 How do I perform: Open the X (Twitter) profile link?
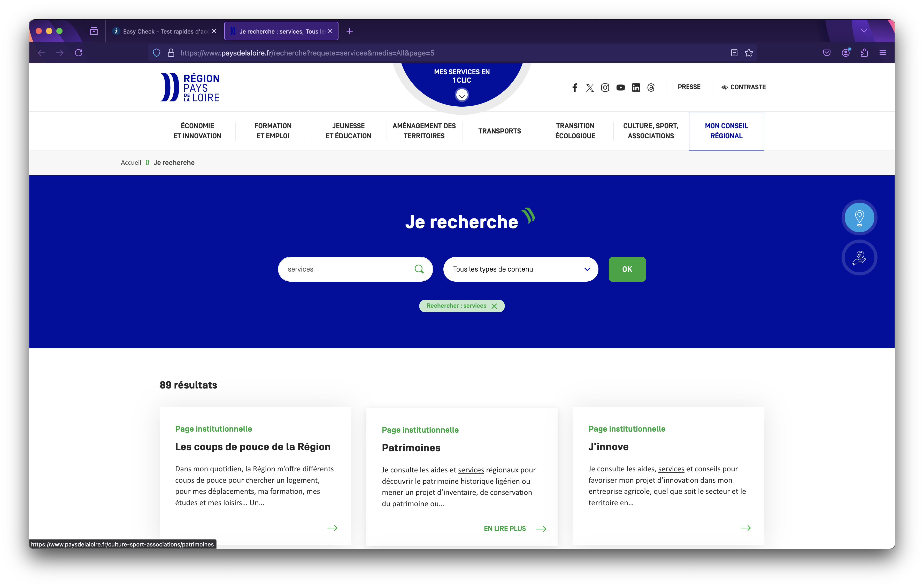(x=590, y=88)
